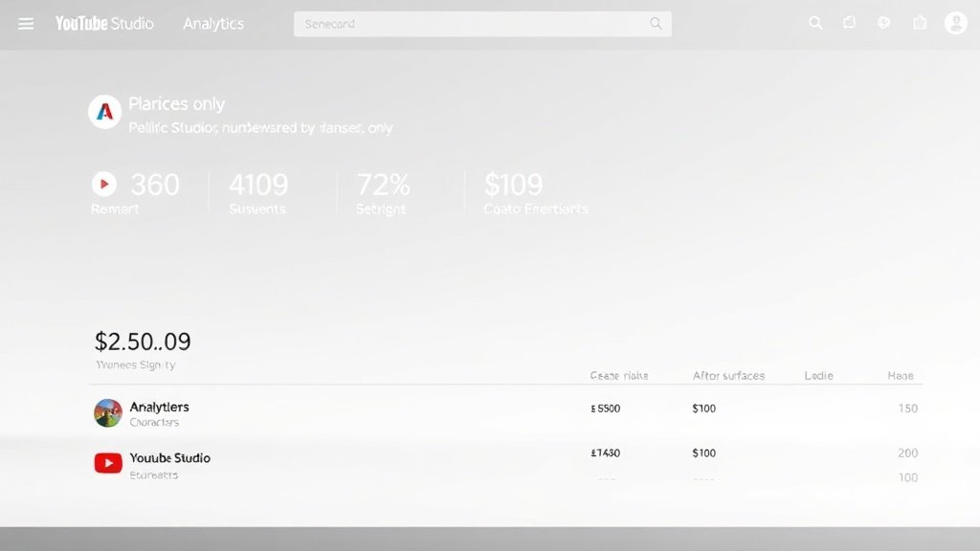The height and width of the screenshot is (551, 980).
Task: Click the standalone search icon in header
Action: point(815,23)
